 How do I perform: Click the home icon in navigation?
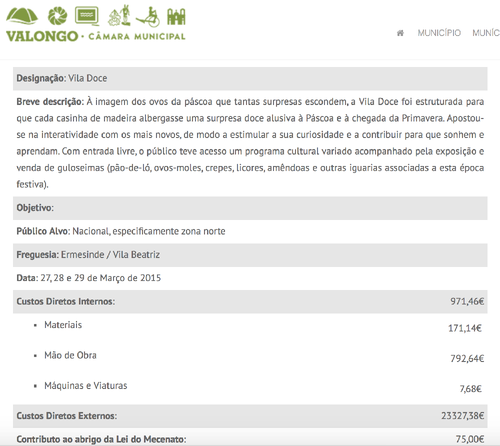point(400,33)
